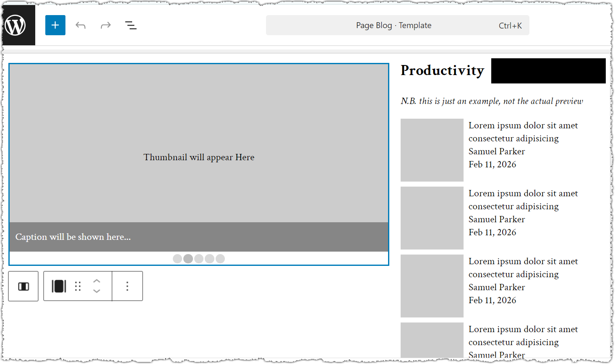This screenshot has height=364, width=615.
Task: Click the slider block type icon
Action: [59, 286]
